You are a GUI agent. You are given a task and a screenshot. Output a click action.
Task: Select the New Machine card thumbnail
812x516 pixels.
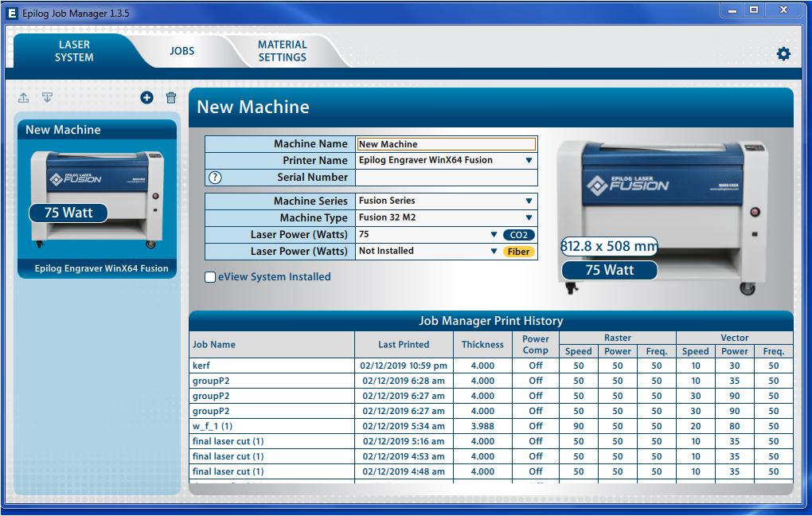click(97, 199)
